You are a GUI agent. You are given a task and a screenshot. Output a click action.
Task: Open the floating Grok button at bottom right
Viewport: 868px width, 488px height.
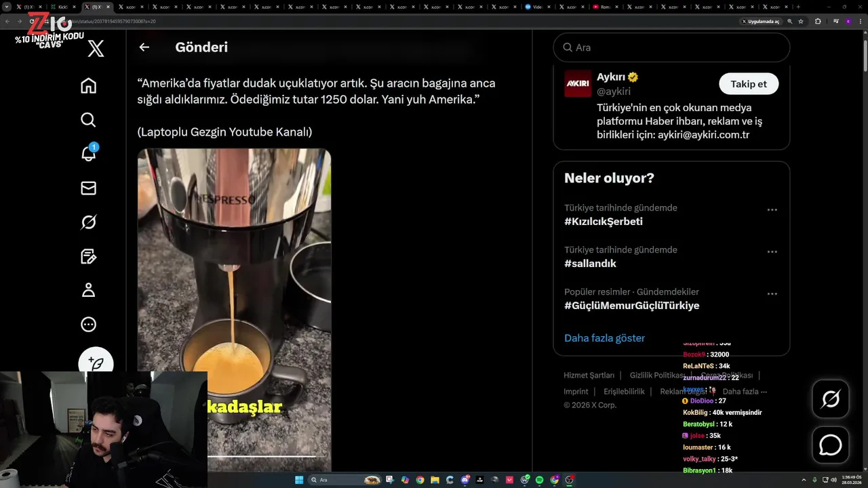831,399
